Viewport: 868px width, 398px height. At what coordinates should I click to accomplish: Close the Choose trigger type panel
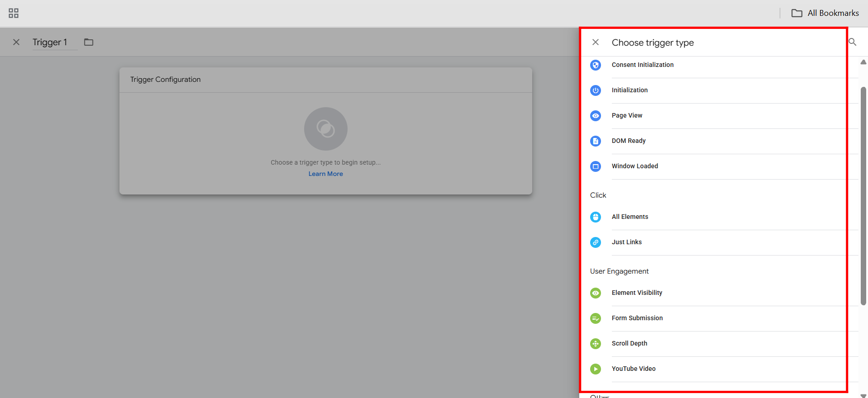(596, 42)
